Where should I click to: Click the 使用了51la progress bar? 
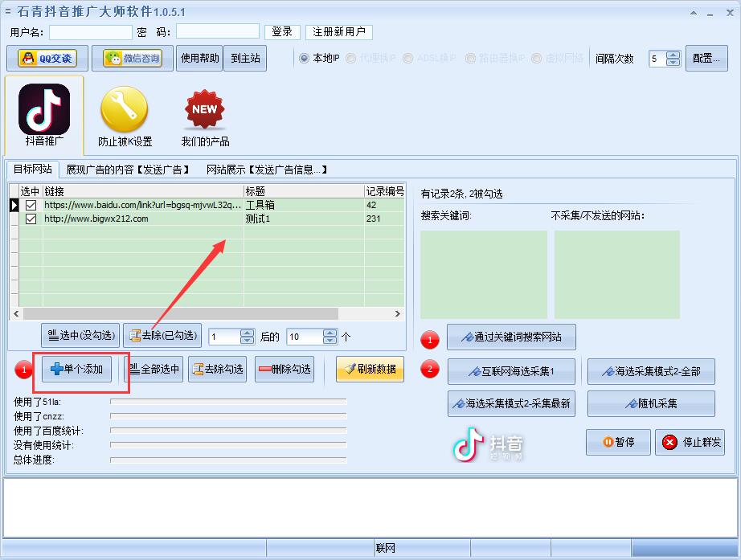[228, 402]
